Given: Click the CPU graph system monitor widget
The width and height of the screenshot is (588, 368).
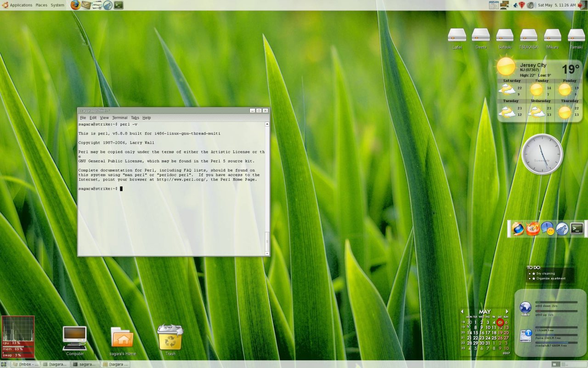Looking at the screenshot, I should coord(18,337).
